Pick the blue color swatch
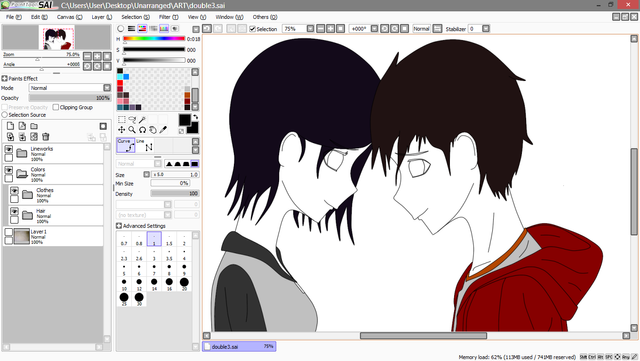This screenshot has width=640, height=361. click(126, 77)
